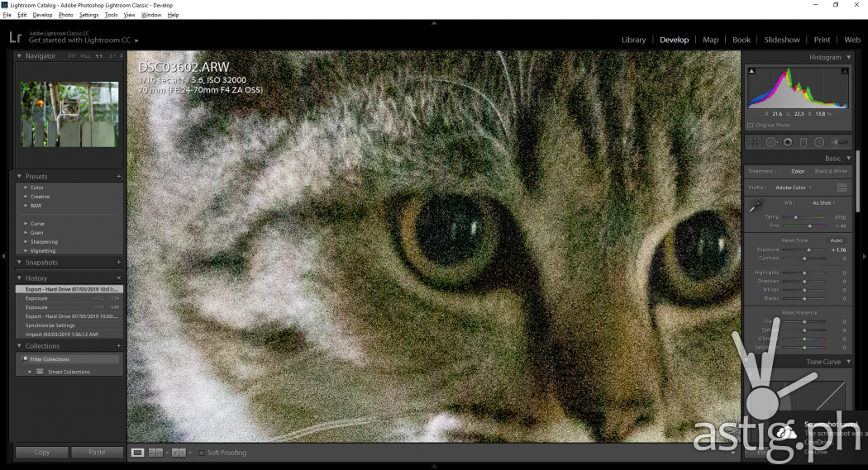Image resolution: width=868 pixels, height=470 pixels.
Task: Switch to Before/After view icon
Action: coord(155,453)
